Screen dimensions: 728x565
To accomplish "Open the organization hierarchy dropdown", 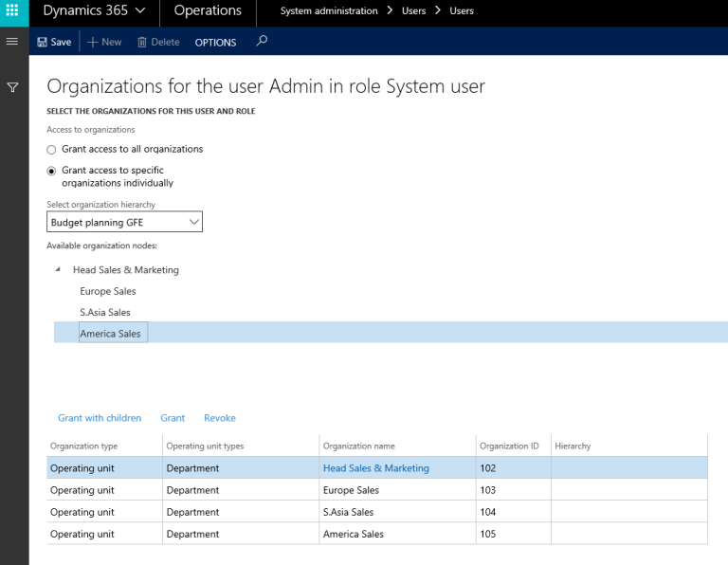I will pyautogui.click(x=124, y=222).
